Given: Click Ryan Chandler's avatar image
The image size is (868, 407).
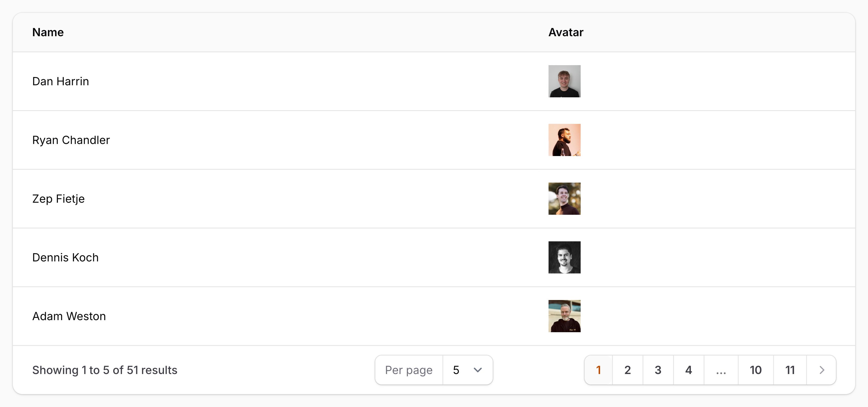Looking at the screenshot, I should coord(564,140).
